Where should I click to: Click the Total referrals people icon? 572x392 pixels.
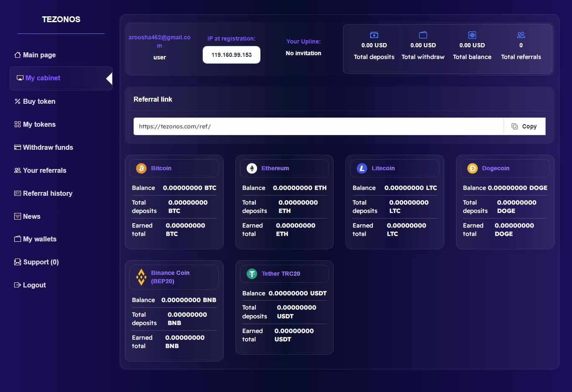pos(521,35)
